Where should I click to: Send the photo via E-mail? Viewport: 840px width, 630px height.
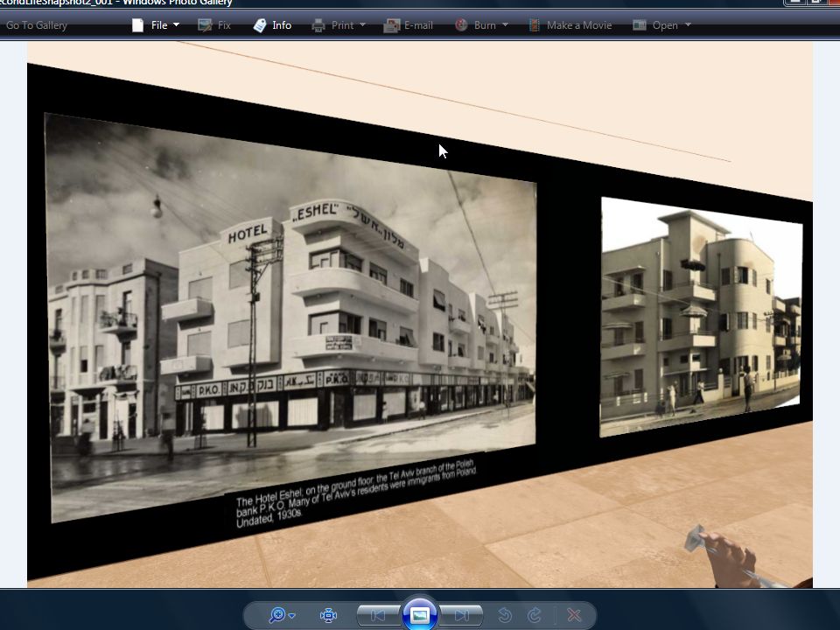(x=409, y=25)
